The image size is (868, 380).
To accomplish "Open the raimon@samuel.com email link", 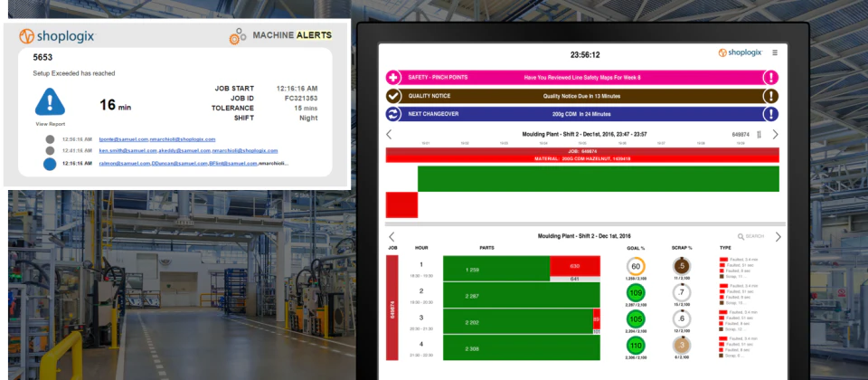I will click(x=125, y=164).
